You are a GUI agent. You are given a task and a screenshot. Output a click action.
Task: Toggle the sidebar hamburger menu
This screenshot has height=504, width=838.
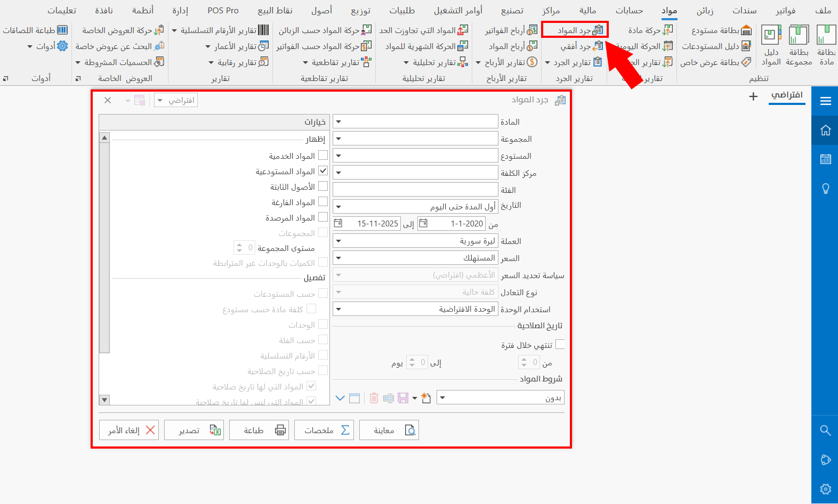point(825,101)
